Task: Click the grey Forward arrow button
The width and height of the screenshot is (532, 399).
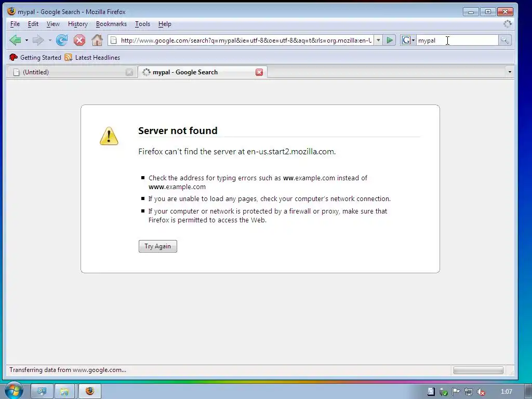Action: click(38, 40)
